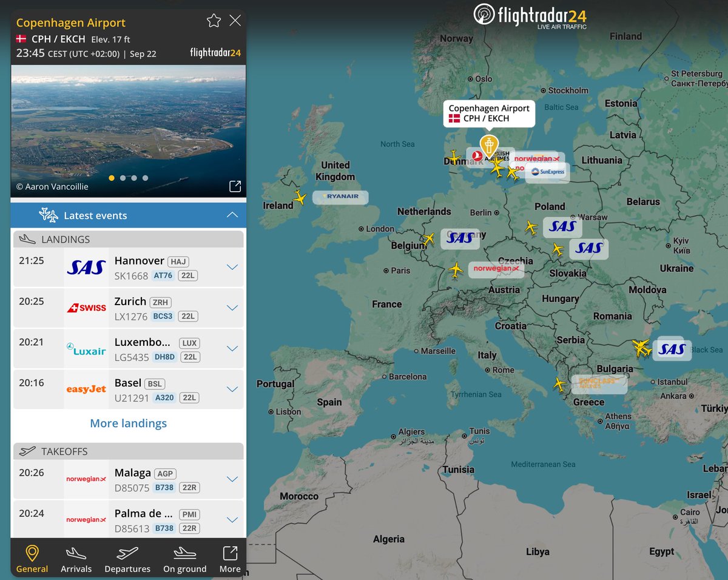The image size is (728, 580).
Task: Select the Copenhagen Airport marker pin
Action: tap(489, 146)
